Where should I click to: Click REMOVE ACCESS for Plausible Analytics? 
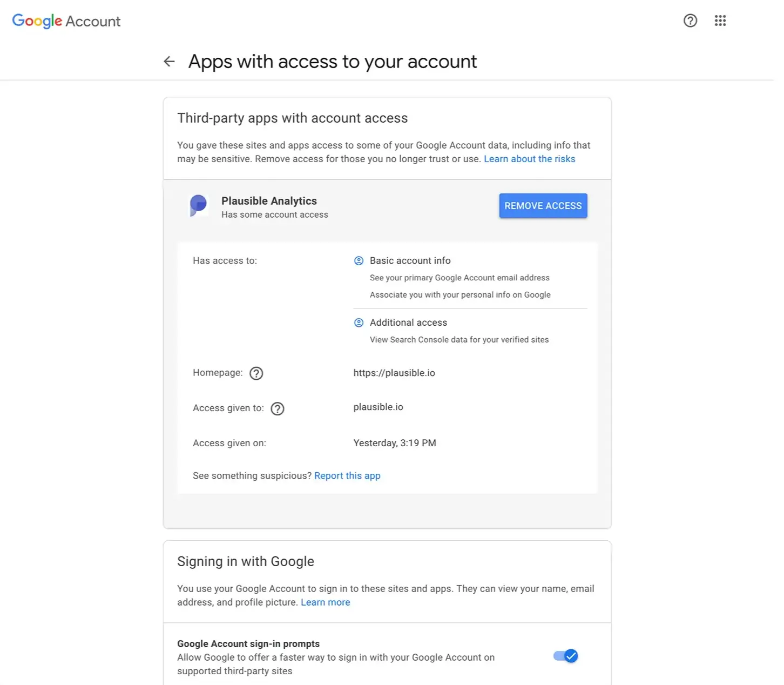(543, 205)
